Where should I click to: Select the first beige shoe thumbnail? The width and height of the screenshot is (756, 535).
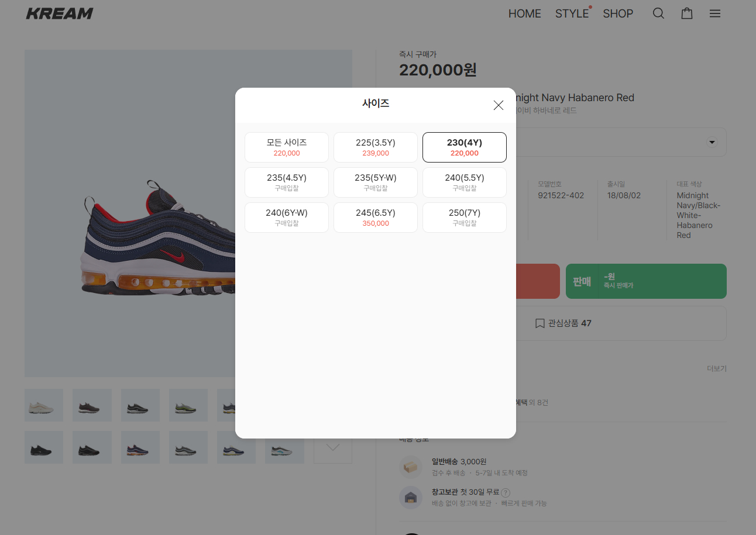[x=44, y=405]
